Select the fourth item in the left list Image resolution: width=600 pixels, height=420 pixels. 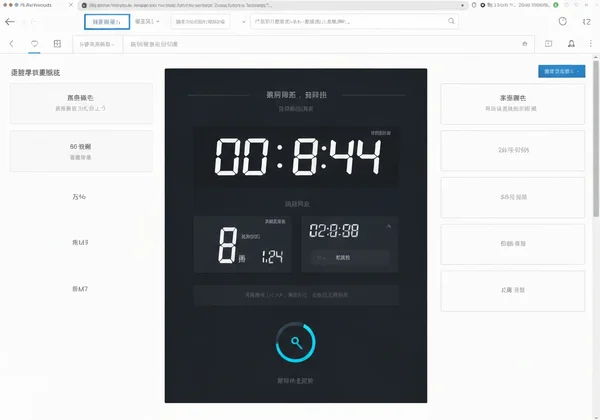pyautogui.click(x=80, y=243)
